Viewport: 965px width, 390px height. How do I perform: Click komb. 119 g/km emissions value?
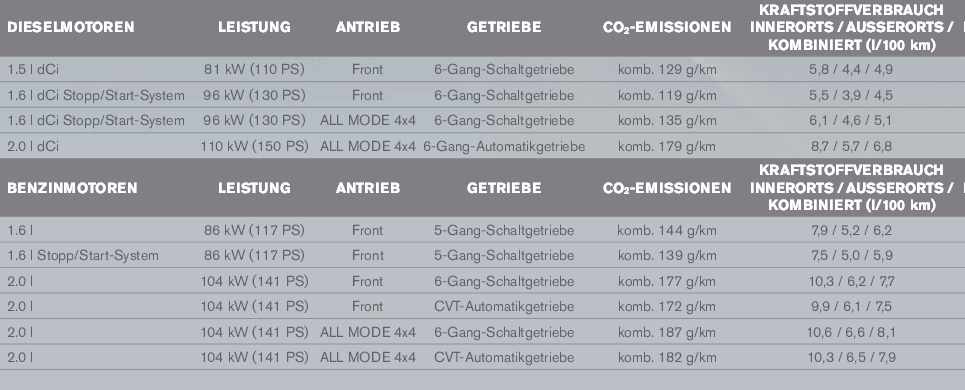tap(667, 95)
